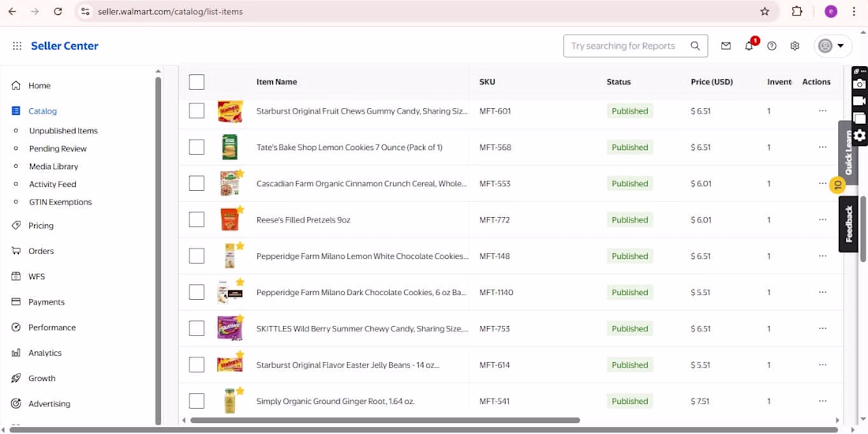868x434 pixels.
Task: Select the Simply Organic Ground Ginger checkbox
Action: (x=196, y=402)
